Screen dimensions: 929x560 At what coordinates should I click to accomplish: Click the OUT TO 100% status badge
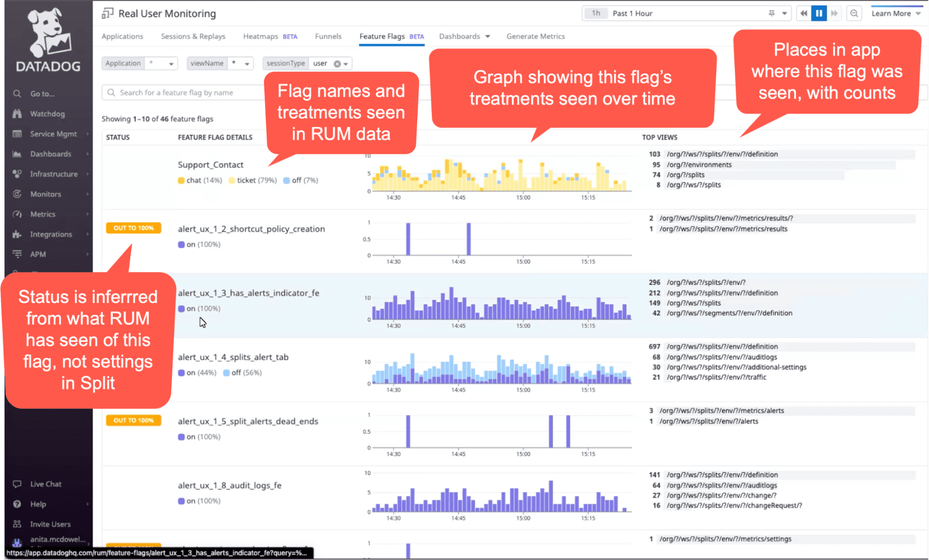tap(133, 228)
